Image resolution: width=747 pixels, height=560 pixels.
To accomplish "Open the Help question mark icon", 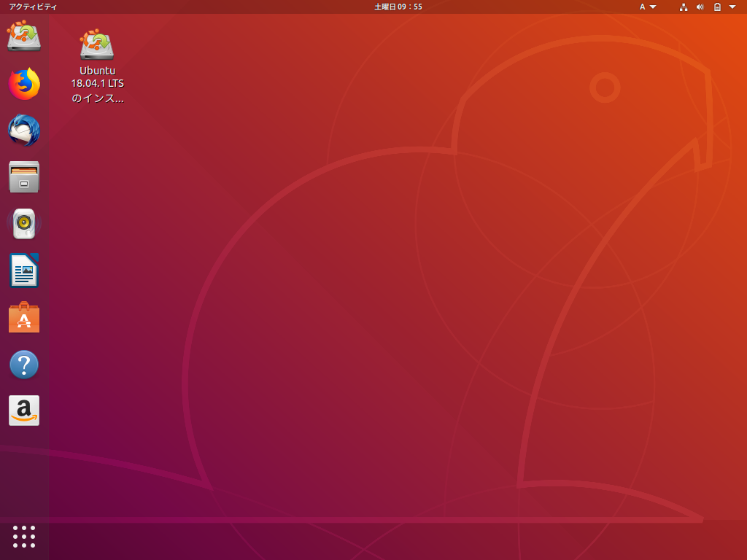I will 24,365.
